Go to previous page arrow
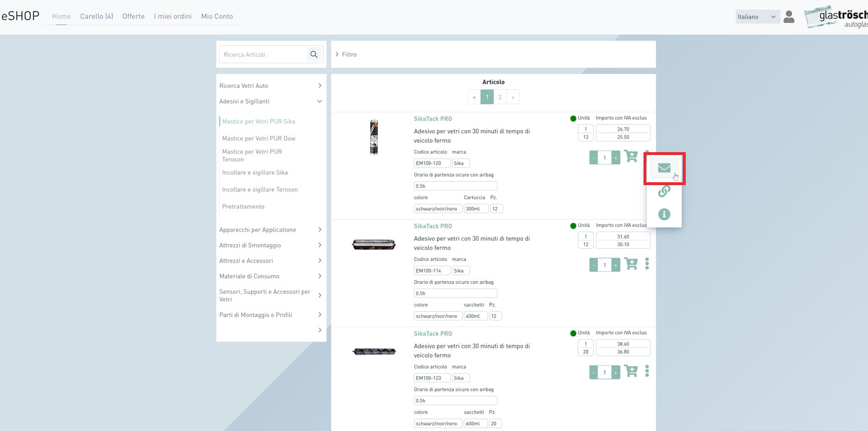Screen dimensions: 868x431 [x=475, y=97]
